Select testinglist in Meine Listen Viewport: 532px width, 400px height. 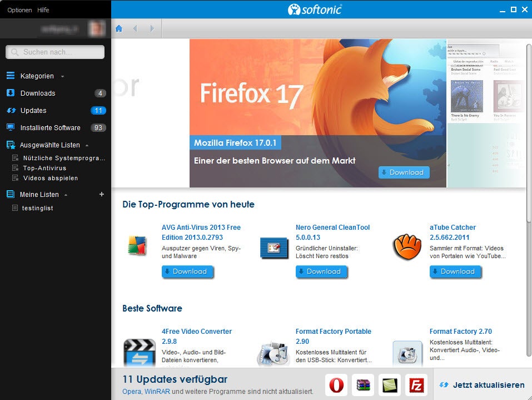pos(38,208)
